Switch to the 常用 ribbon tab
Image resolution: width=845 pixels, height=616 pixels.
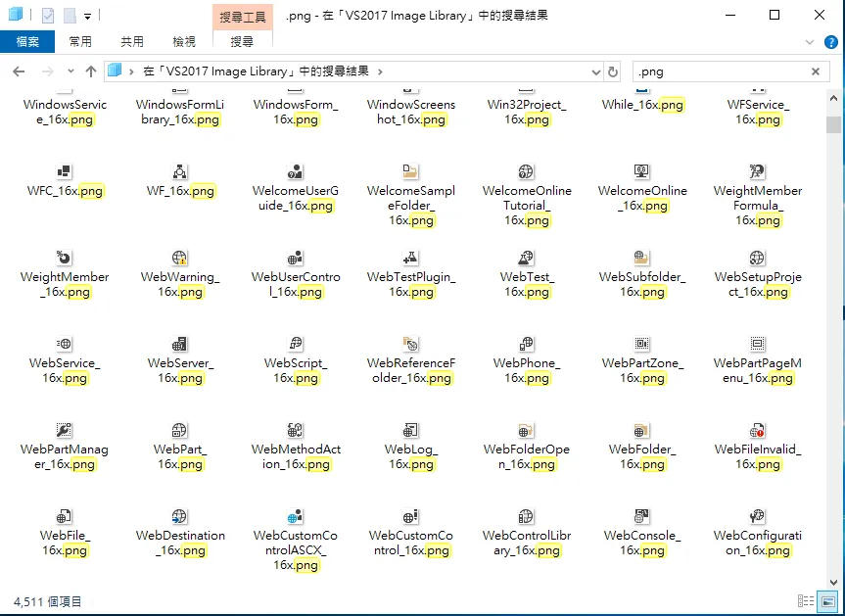[80, 41]
